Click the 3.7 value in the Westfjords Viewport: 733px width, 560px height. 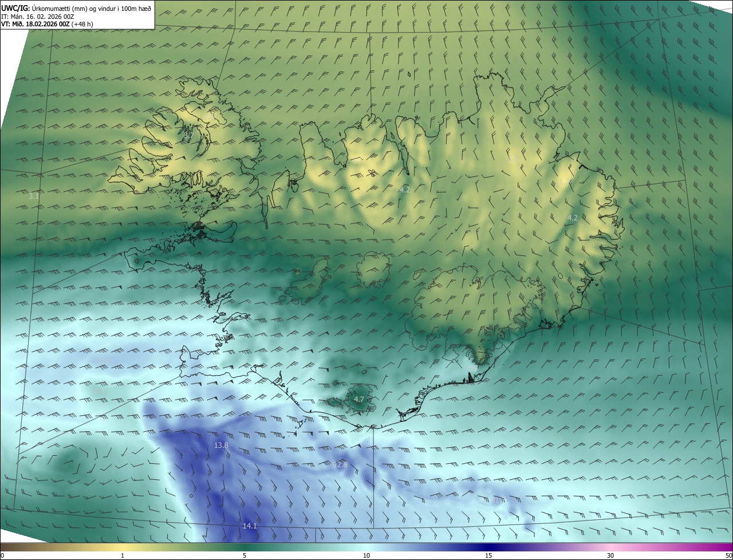[x=188, y=135]
